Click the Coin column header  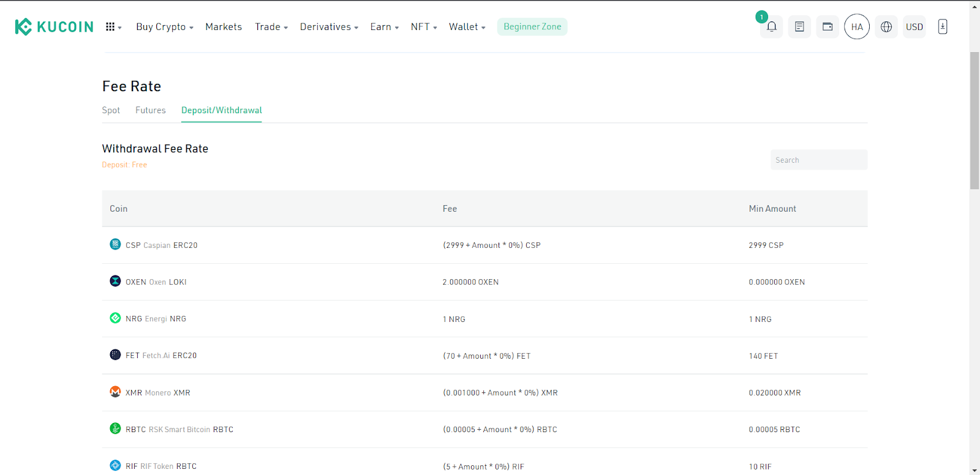[119, 209]
